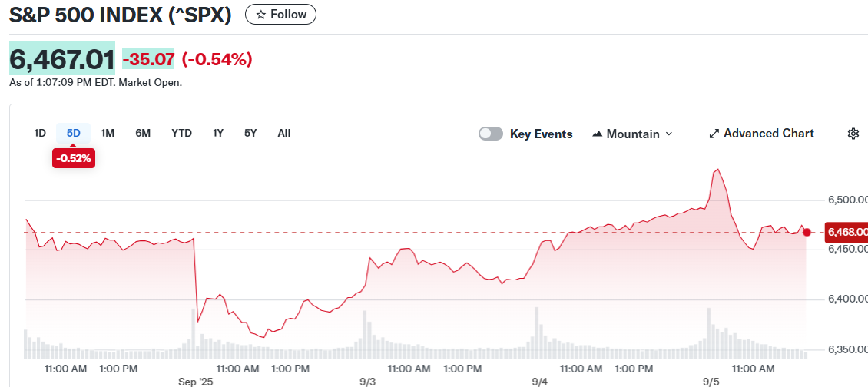
Task: Click the market time status text
Action: click(96, 82)
